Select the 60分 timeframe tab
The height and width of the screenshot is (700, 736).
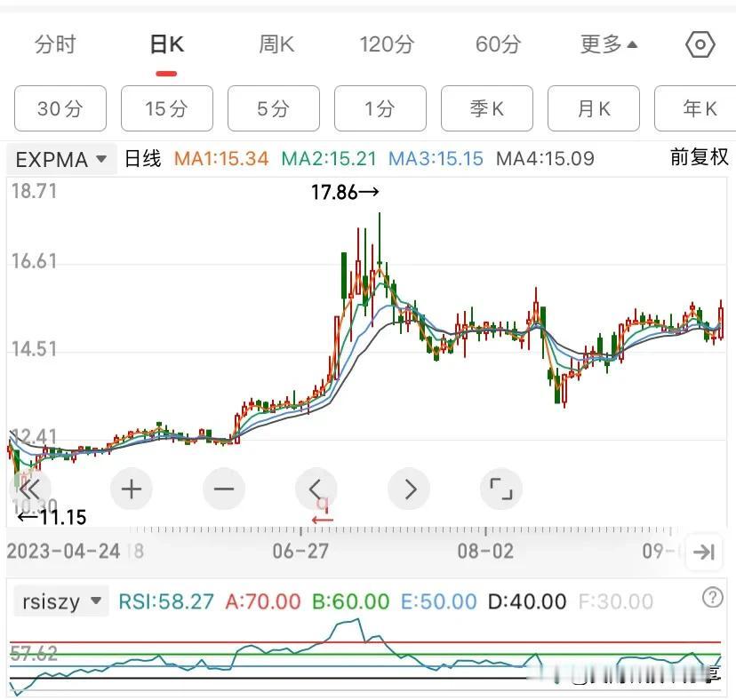click(x=498, y=44)
